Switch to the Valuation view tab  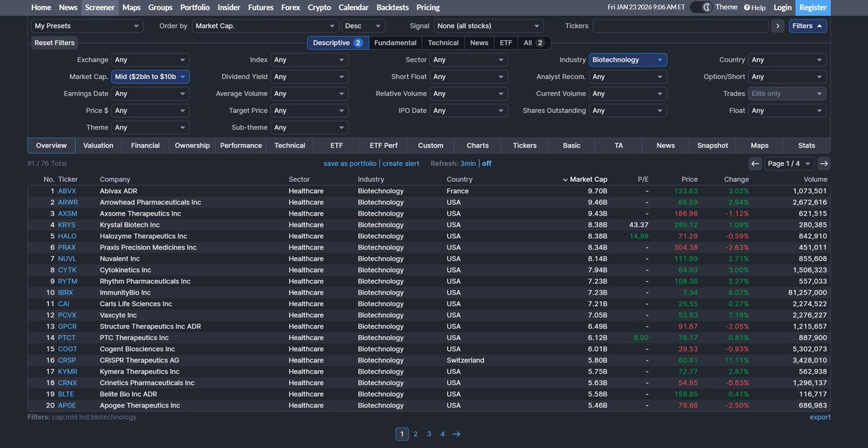(x=98, y=145)
